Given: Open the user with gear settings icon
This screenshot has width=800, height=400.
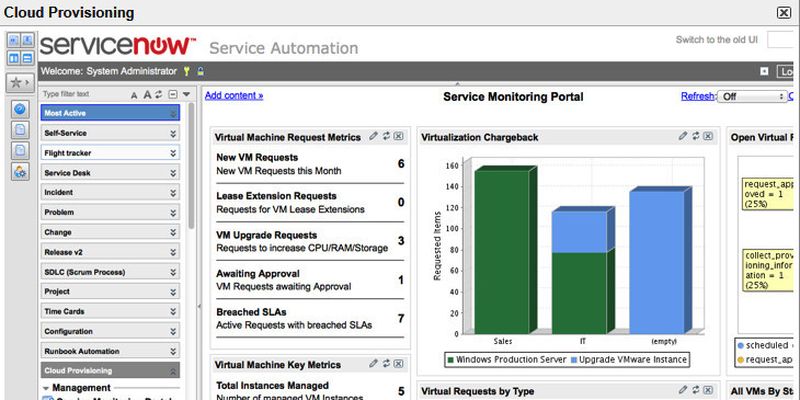Looking at the screenshot, I should (20, 171).
